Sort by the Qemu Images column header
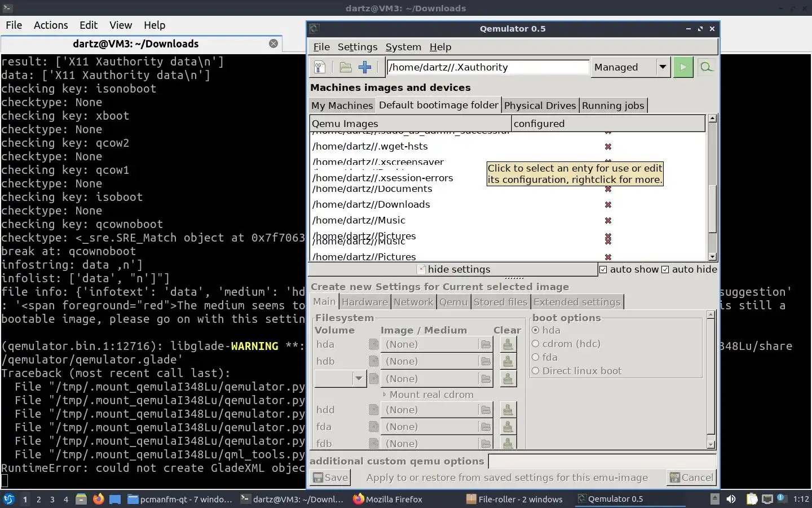 pos(411,124)
